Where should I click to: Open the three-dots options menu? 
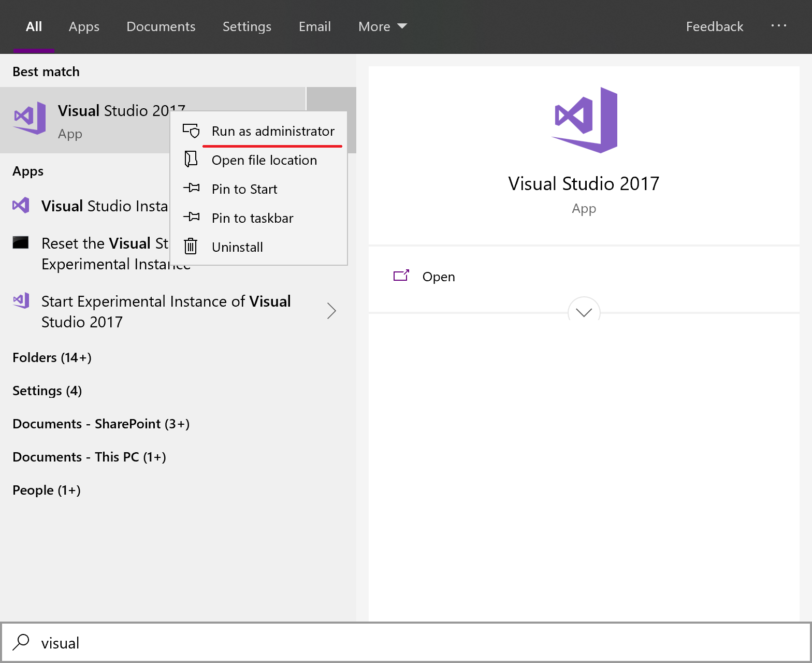pos(778,25)
